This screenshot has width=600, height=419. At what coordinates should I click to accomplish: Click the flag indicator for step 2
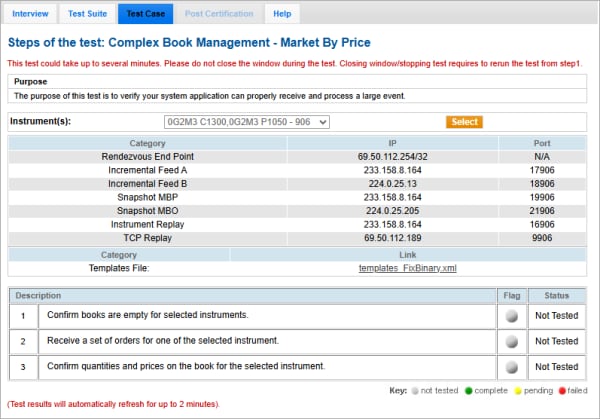click(x=511, y=341)
